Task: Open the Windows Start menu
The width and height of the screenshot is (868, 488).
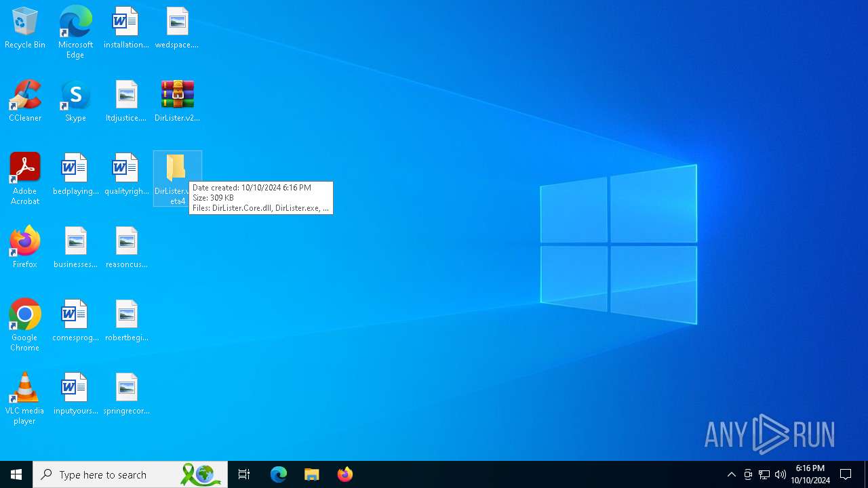Action: click(16, 474)
